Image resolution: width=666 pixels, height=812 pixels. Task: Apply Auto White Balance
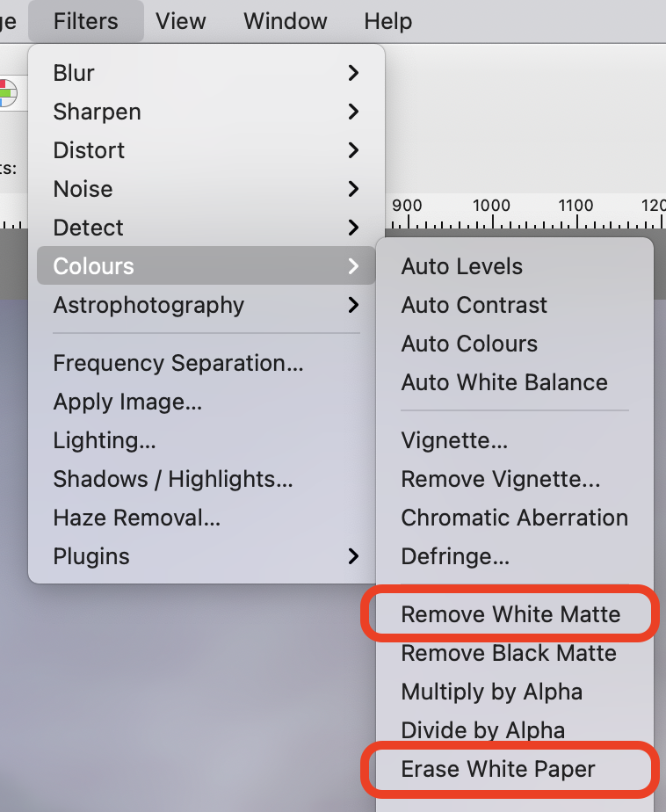tap(504, 382)
